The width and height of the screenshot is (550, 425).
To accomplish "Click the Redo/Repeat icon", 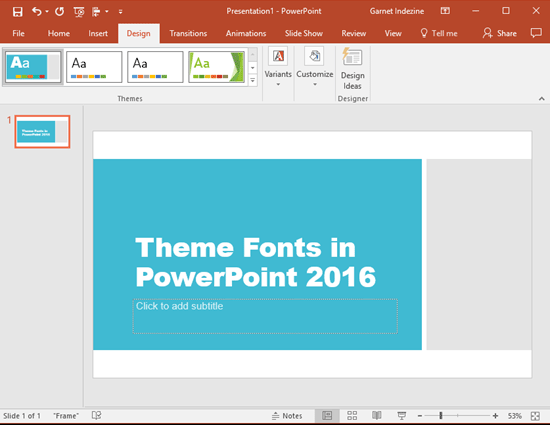I will [59, 12].
